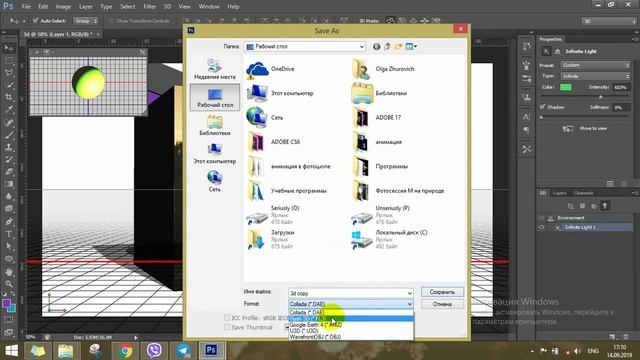
Task: Go to last visited folder icon
Action: (376, 47)
